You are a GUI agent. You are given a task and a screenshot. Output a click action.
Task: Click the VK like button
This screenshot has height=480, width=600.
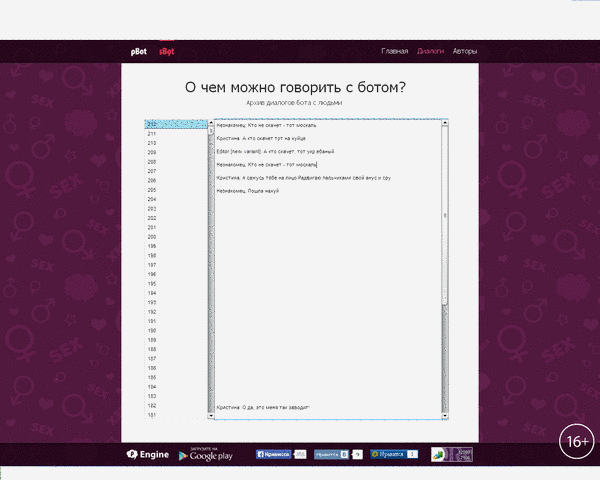point(331,454)
